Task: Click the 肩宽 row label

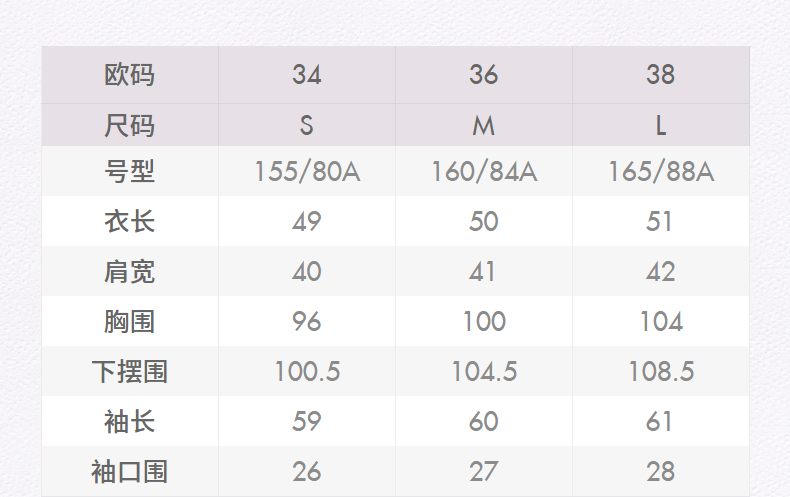Action: 130,271
